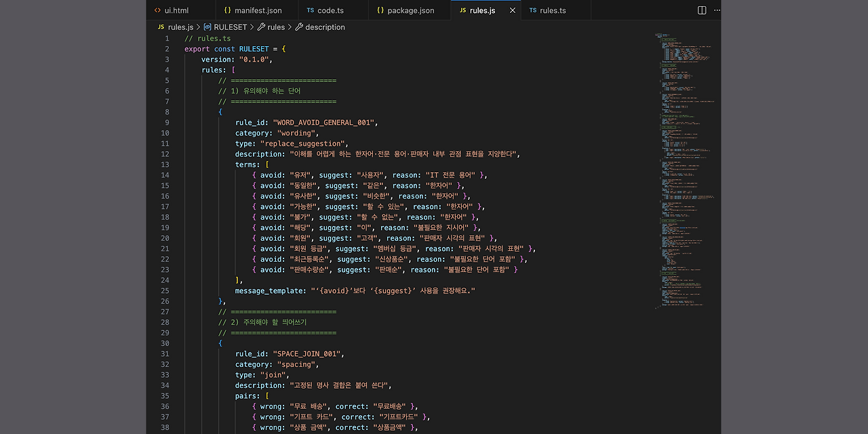The width and height of the screenshot is (868, 434).
Task: Click the "spacing" category string
Action: tap(296, 364)
